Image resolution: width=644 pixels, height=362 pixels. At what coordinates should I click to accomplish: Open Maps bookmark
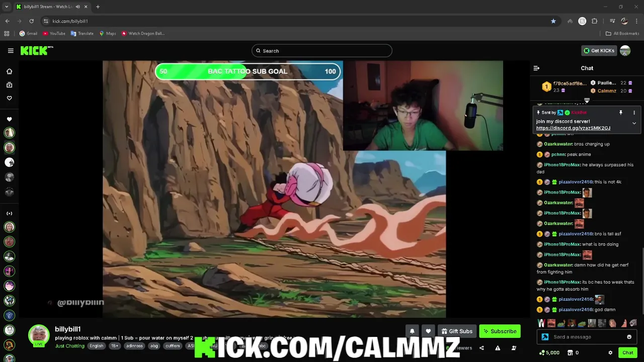click(107, 34)
